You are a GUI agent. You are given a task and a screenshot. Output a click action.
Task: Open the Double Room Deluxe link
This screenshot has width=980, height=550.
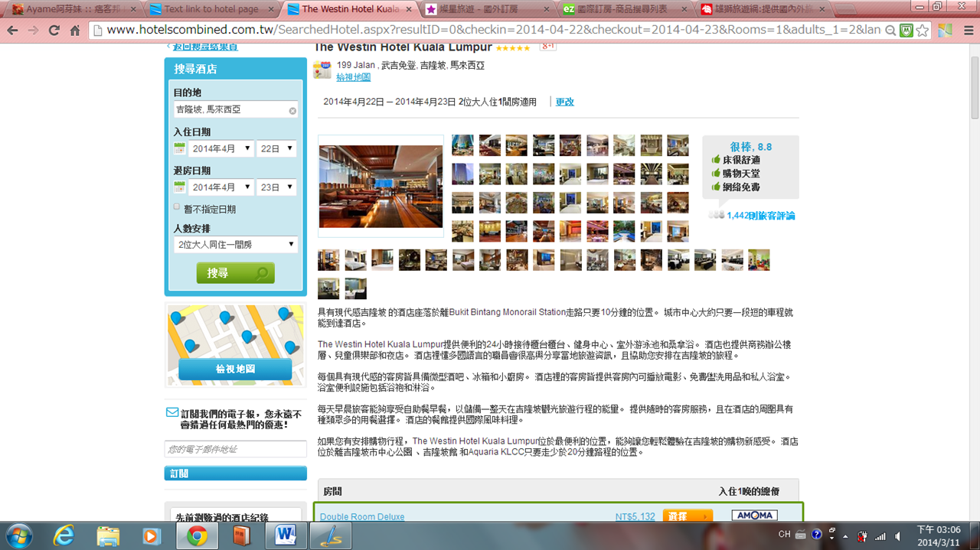362,517
